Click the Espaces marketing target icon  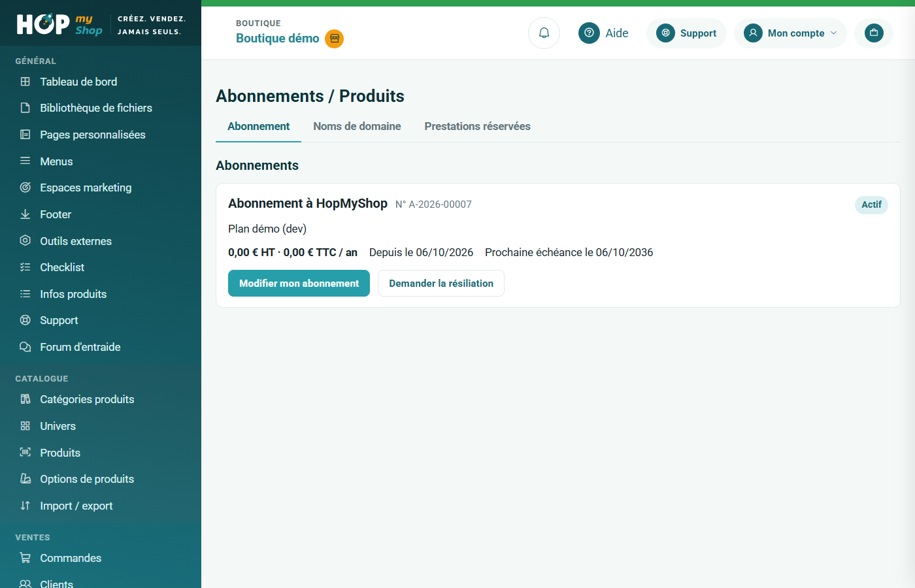[25, 188]
